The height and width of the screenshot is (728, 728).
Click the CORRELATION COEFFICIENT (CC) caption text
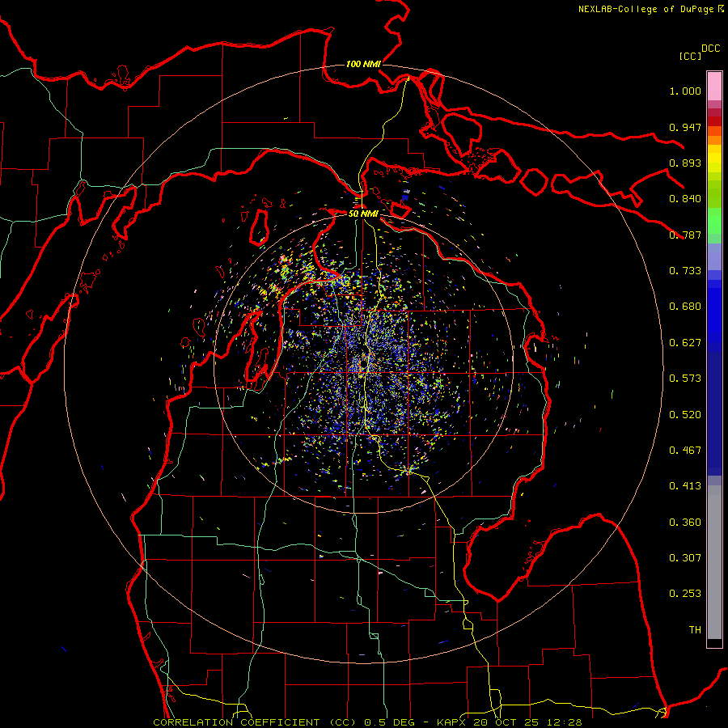point(256,722)
